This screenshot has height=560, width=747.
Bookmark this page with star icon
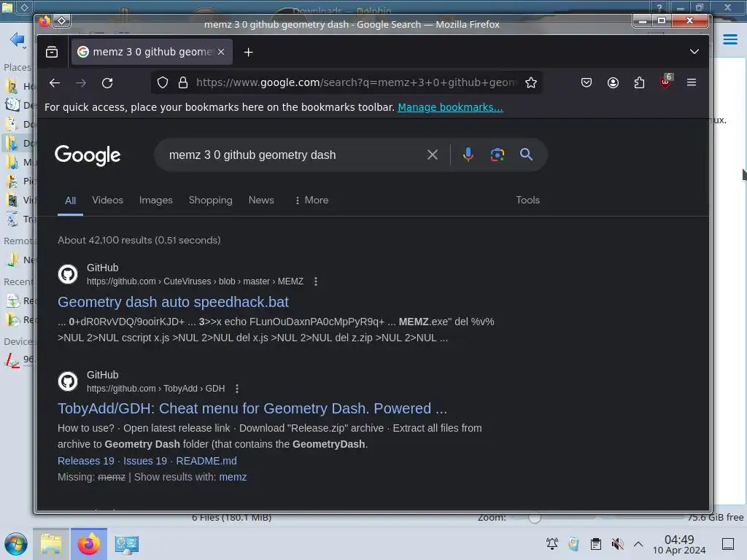tap(531, 83)
